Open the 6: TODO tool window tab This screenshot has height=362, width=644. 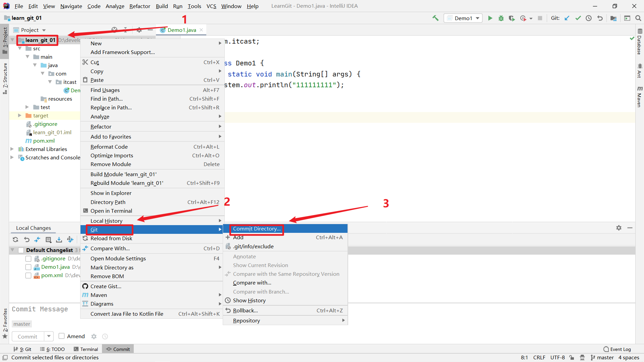click(x=52, y=349)
